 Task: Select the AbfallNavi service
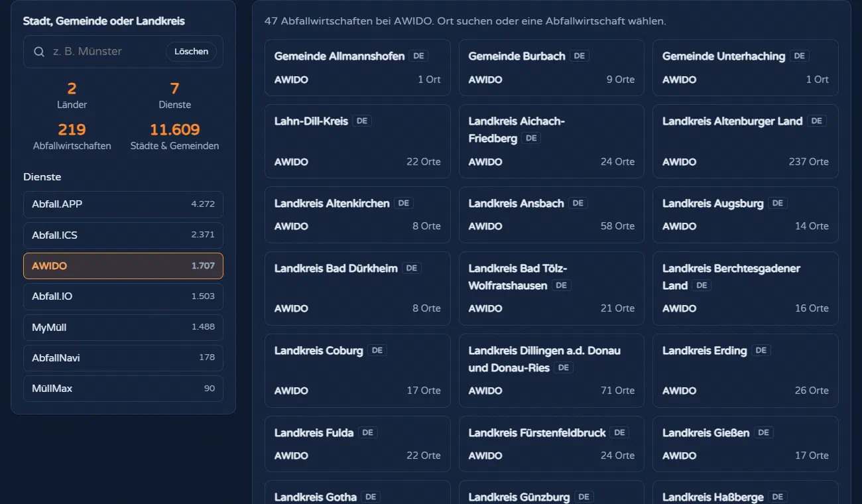pyautogui.click(x=123, y=358)
